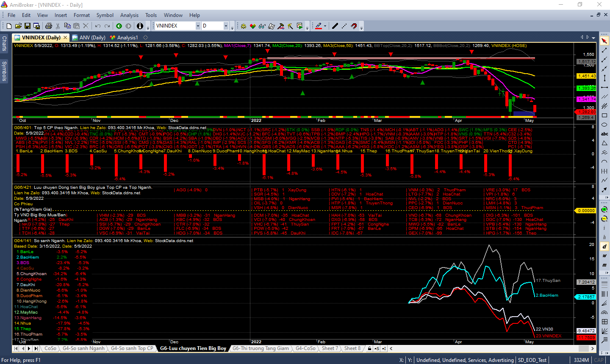Expand the chart tabs list arrow
The width and height of the screenshot is (610, 364).
point(593,37)
